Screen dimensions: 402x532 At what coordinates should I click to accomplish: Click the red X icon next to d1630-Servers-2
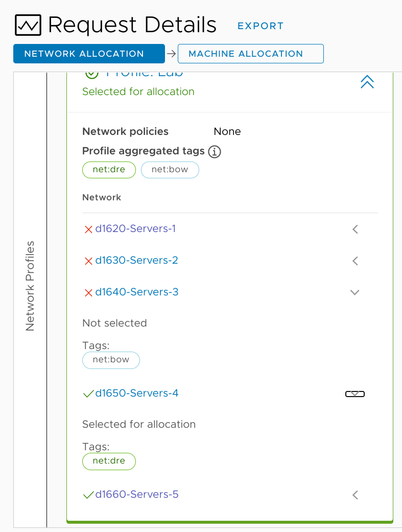tap(88, 261)
